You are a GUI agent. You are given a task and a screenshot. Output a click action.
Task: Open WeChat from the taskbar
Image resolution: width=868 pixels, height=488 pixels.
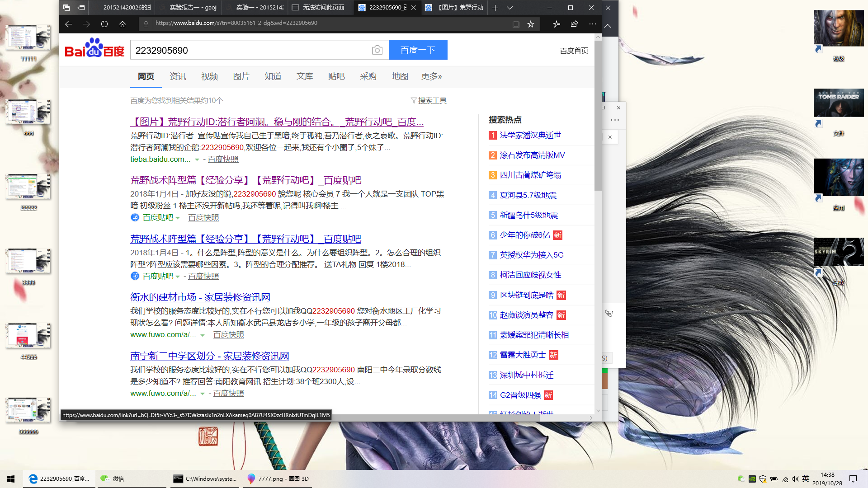click(x=113, y=479)
